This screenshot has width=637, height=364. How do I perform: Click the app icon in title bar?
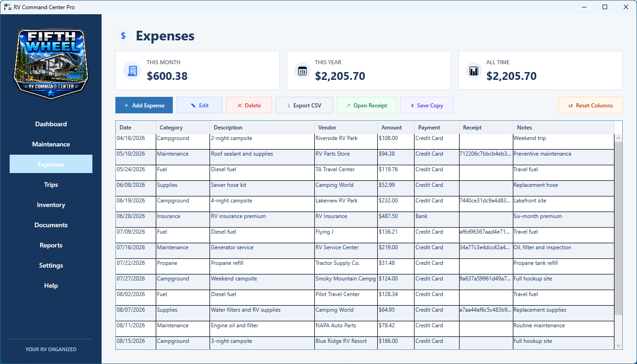tap(7, 7)
